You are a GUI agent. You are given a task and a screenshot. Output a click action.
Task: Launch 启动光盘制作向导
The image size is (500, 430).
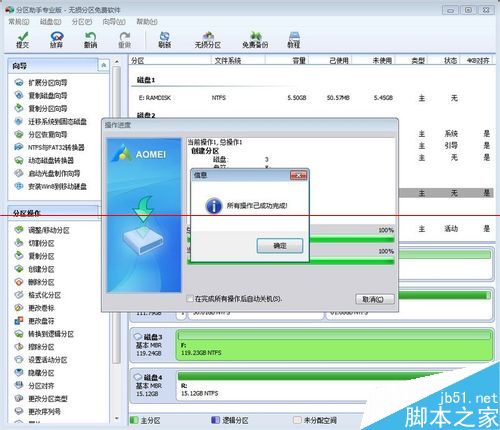[47, 173]
